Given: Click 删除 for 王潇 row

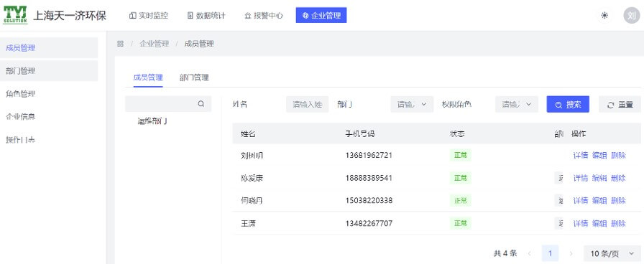Looking at the screenshot, I should [x=619, y=223].
